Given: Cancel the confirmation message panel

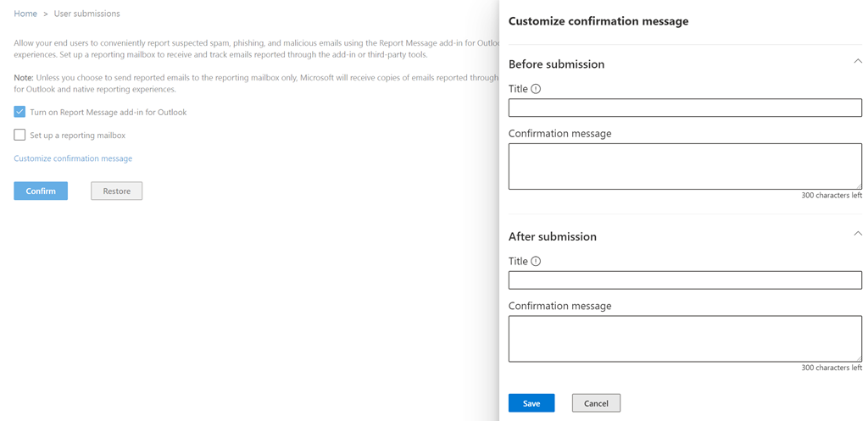Looking at the screenshot, I should tap(596, 403).
